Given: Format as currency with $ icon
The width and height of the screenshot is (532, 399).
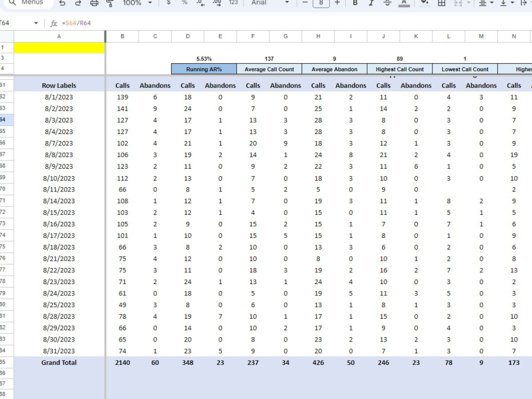Looking at the screenshot, I should tap(169, 3).
